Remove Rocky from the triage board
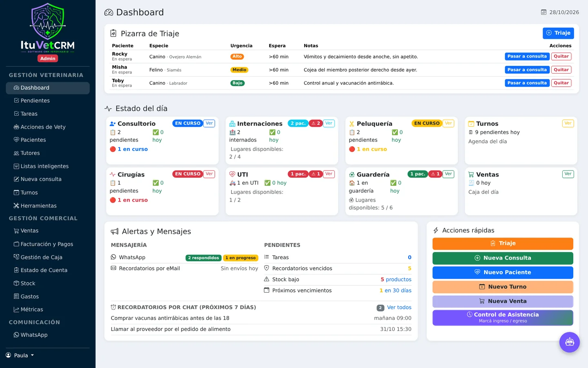 pos(561,56)
